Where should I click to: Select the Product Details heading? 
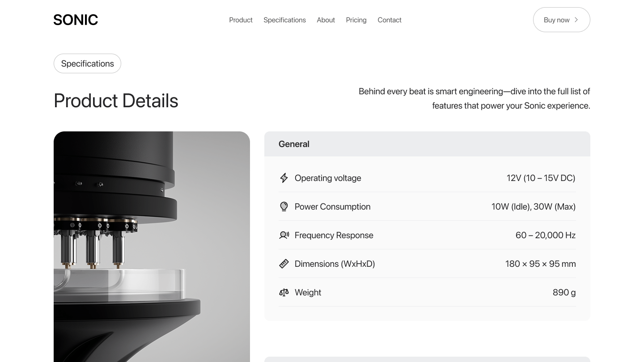pos(116,101)
